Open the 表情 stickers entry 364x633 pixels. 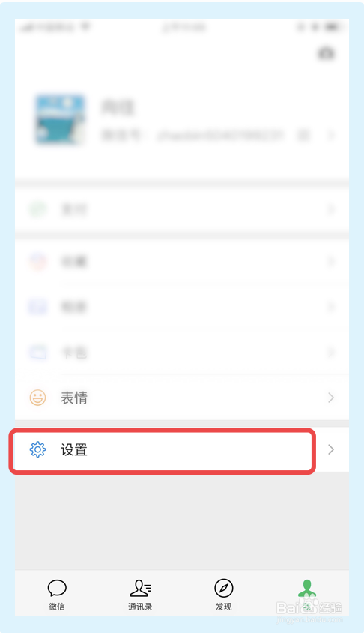[x=182, y=397]
